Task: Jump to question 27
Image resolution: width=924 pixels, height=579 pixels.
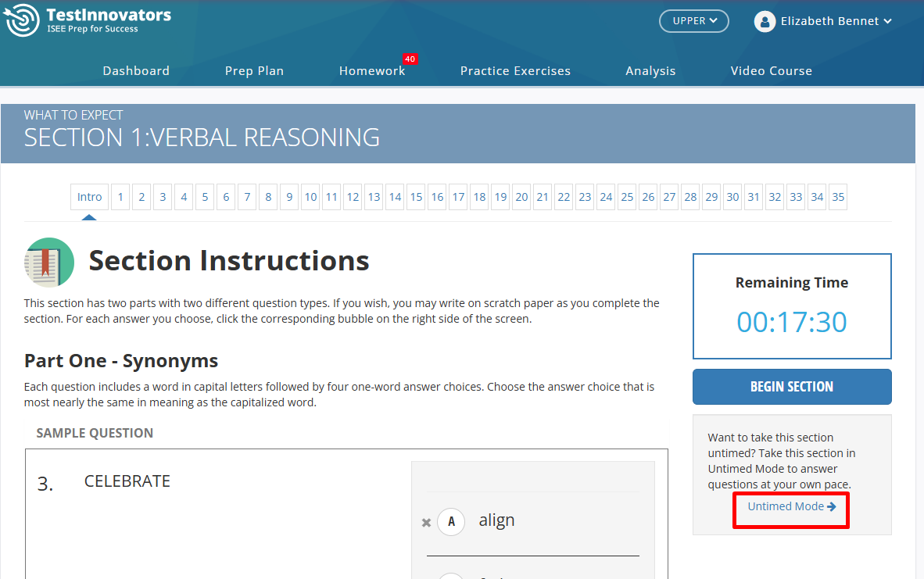Action: tap(669, 197)
